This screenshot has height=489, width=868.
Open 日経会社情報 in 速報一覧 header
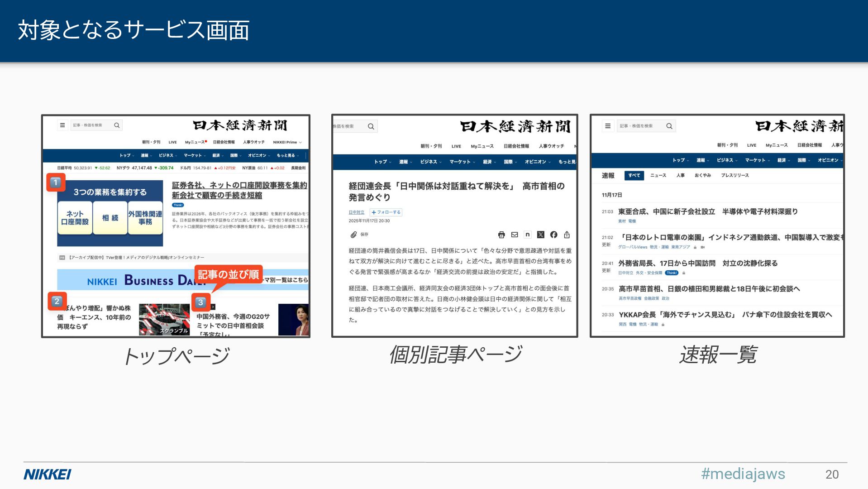pos(810,145)
